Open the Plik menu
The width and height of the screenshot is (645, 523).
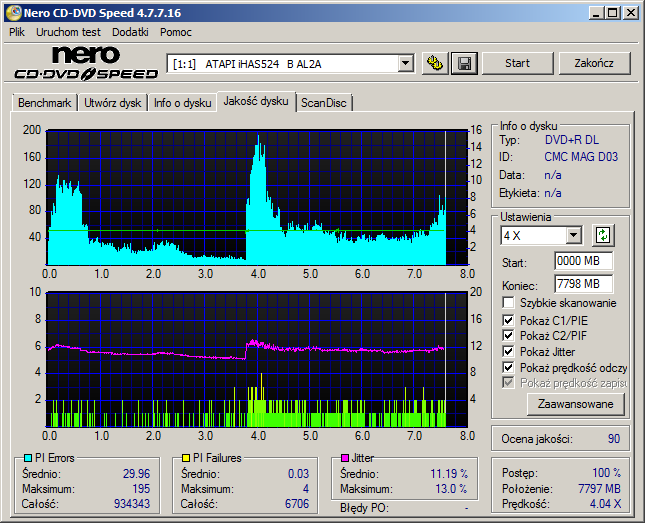pos(17,32)
